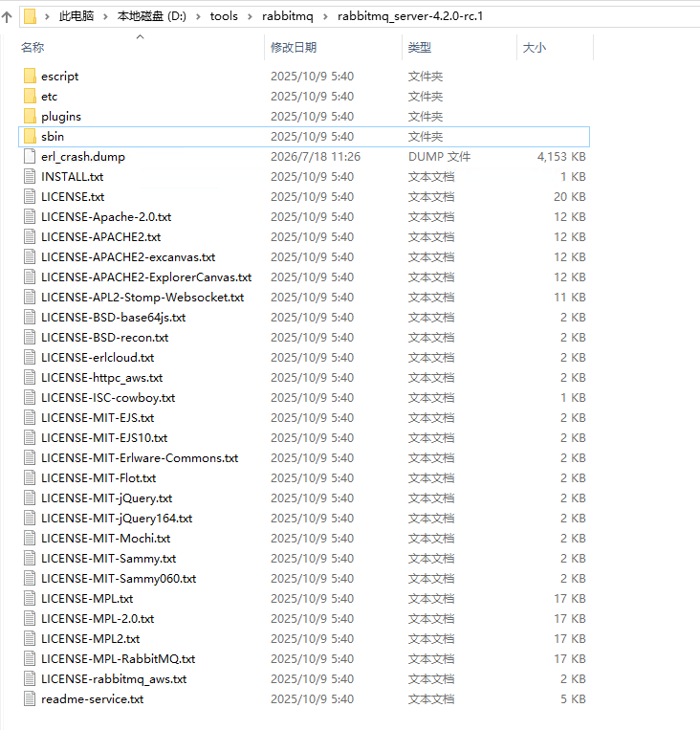The width and height of the screenshot is (700, 730).
Task: Select the sbin folder icon
Action: 30,136
